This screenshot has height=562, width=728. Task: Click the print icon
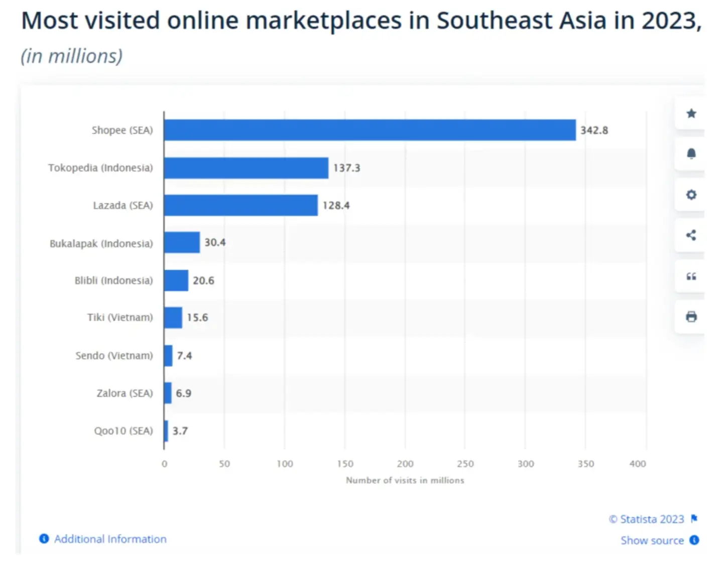692,317
